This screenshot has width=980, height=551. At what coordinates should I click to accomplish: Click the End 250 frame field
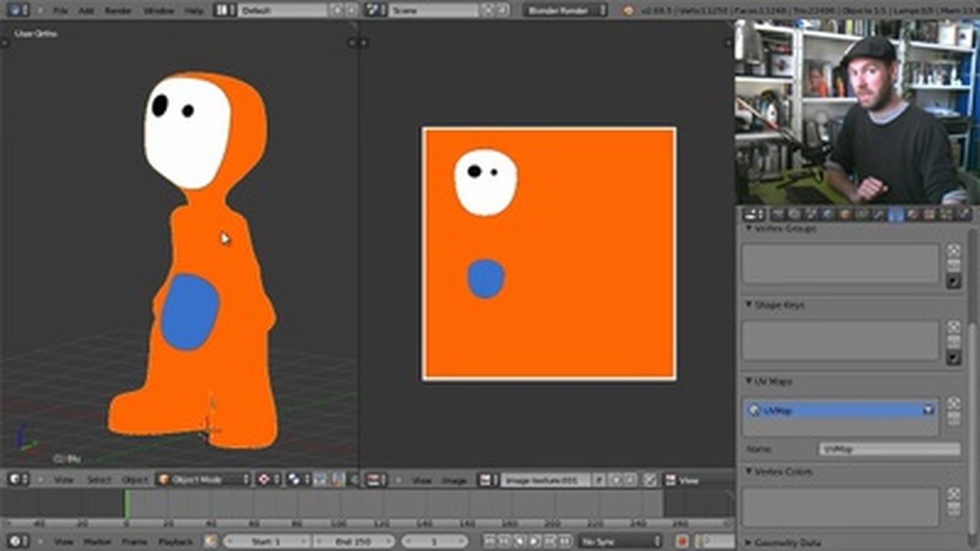[x=353, y=541]
